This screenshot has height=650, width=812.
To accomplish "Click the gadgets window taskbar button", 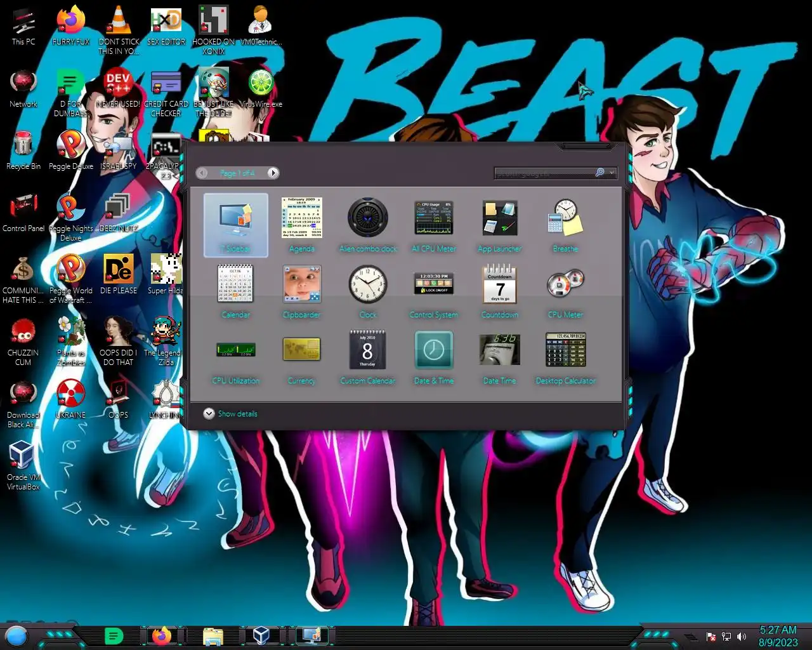I will pos(311,635).
